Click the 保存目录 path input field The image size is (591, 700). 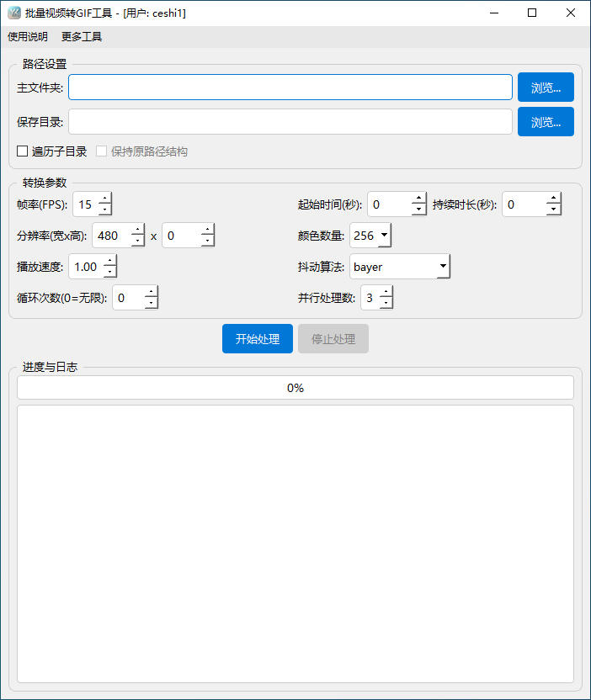(x=290, y=121)
